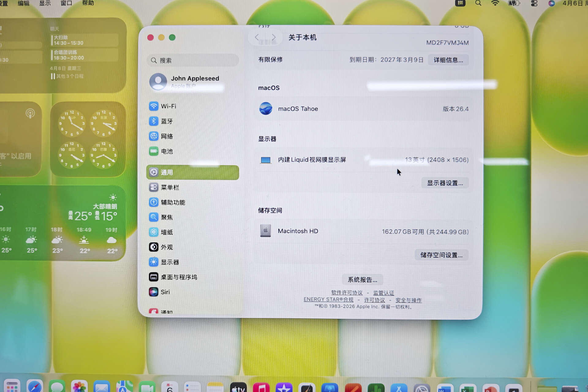Open the 软件许可协议 link

click(347, 293)
